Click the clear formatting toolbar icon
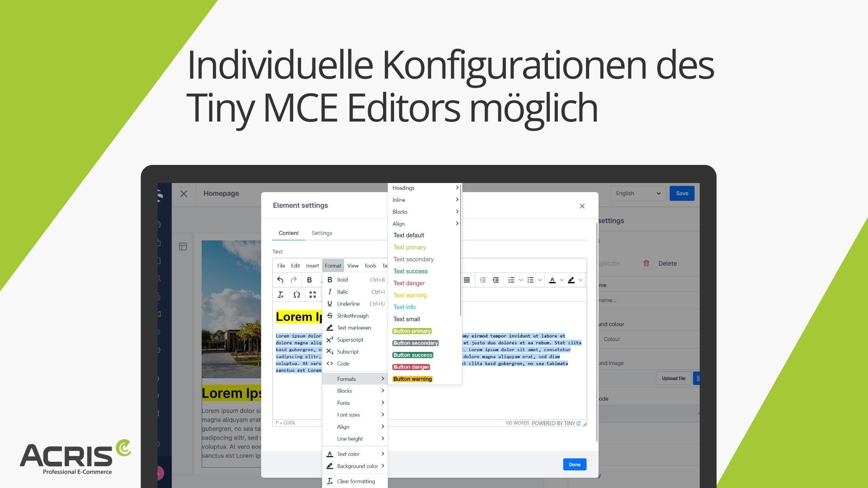Viewport: 868px width, 488px height. click(x=280, y=295)
